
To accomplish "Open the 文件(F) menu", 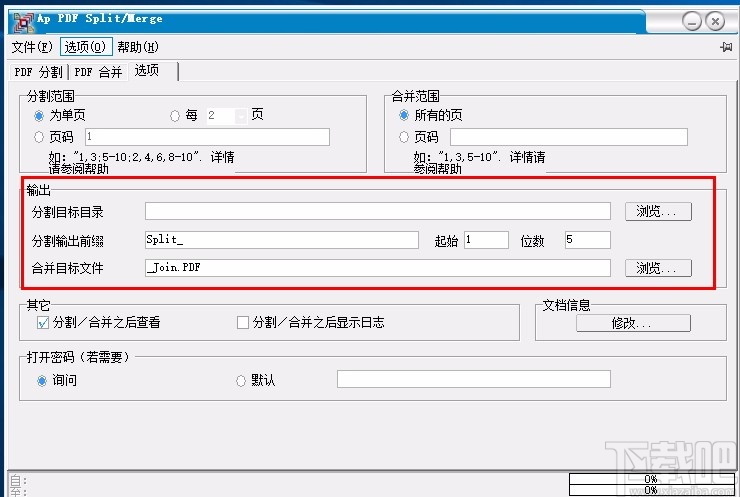I will click(x=32, y=47).
